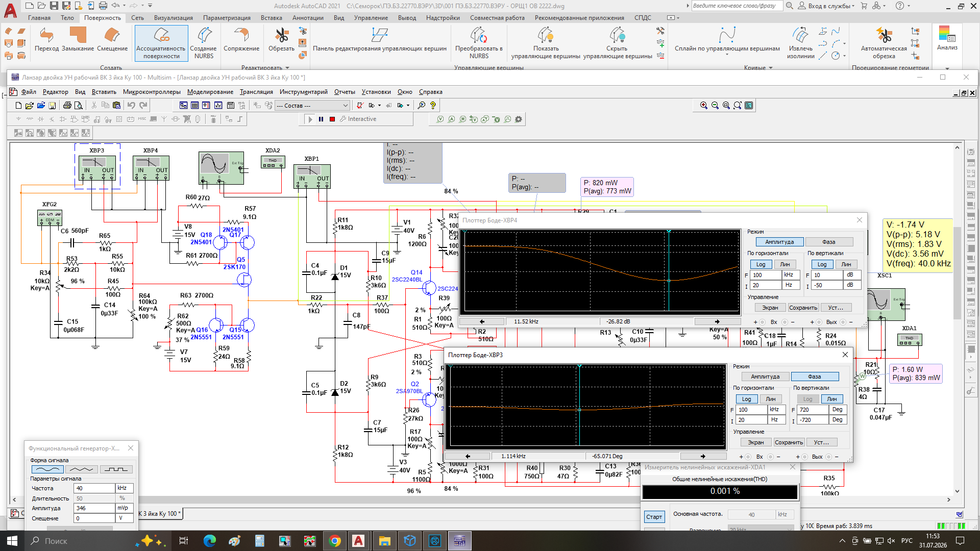Image resolution: width=980 pixels, height=551 pixels.
Task: Click the Старт button in distortion analyzer
Action: tap(654, 517)
